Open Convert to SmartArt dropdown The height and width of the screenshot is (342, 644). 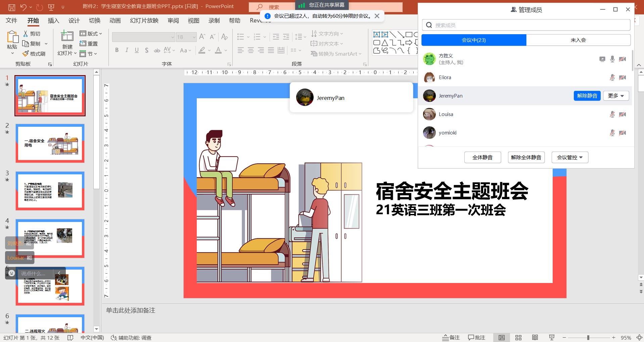336,54
